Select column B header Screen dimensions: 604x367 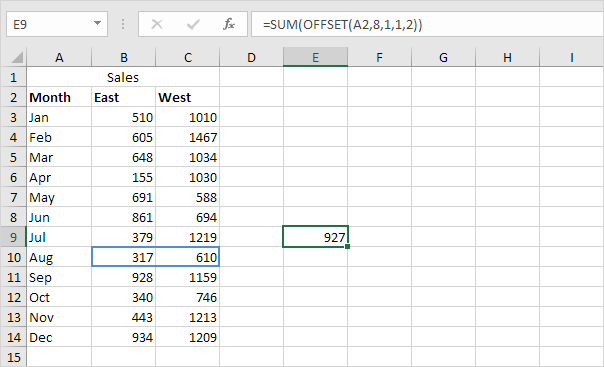(x=124, y=57)
